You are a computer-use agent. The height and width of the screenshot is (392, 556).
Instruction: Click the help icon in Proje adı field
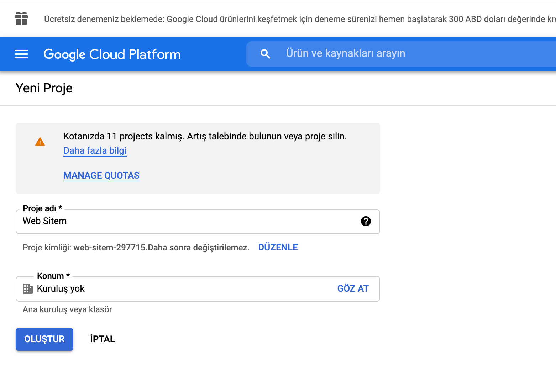(366, 221)
